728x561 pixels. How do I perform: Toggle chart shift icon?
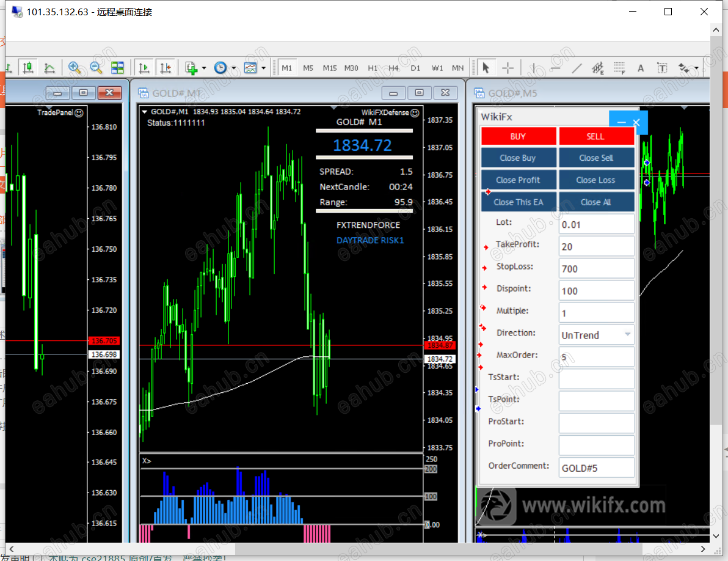point(166,68)
